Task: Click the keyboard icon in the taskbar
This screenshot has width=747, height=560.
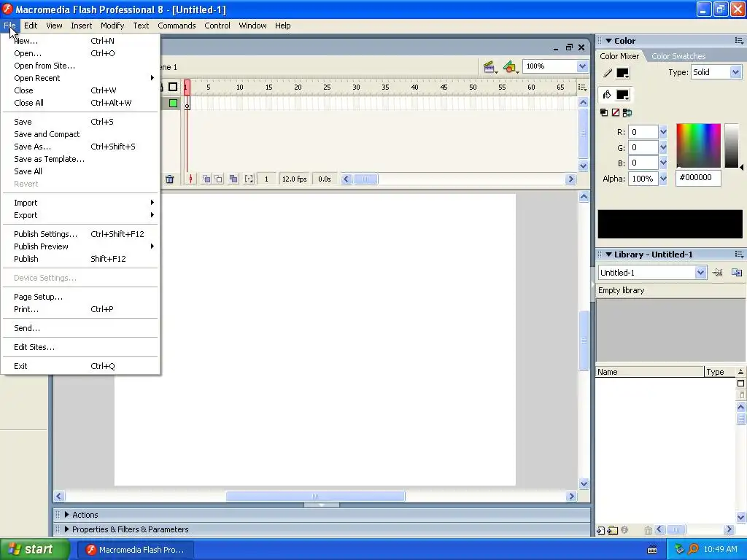Action: [x=652, y=550]
